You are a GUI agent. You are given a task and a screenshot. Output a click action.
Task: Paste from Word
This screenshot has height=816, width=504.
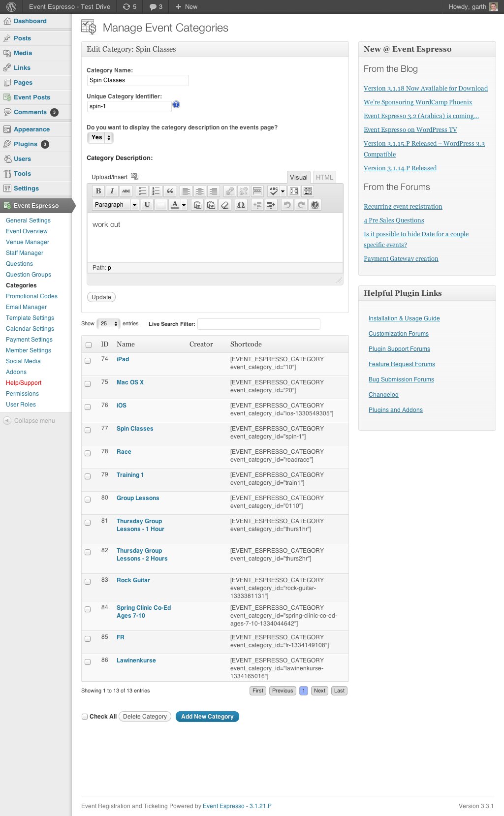point(211,205)
